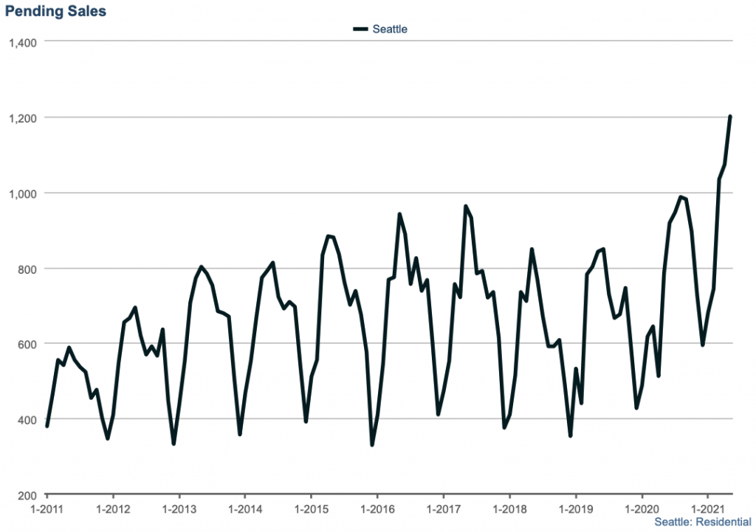This screenshot has width=756, height=532.
Task: Select the 800 y-axis label
Action: pos(27,269)
